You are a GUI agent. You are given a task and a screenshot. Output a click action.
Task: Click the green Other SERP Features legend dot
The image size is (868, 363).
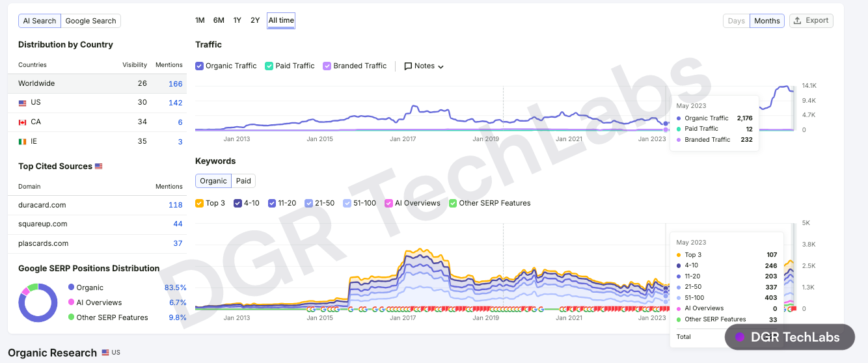71,317
